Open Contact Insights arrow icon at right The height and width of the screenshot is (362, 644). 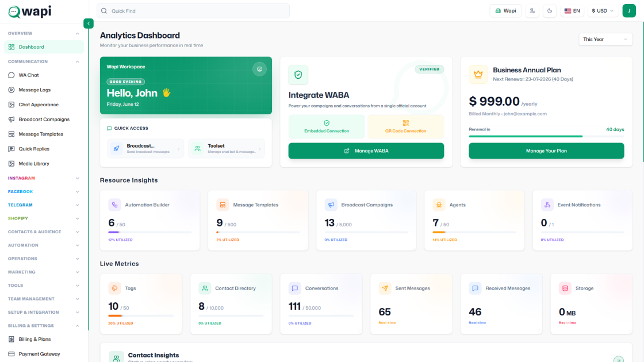click(619, 359)
